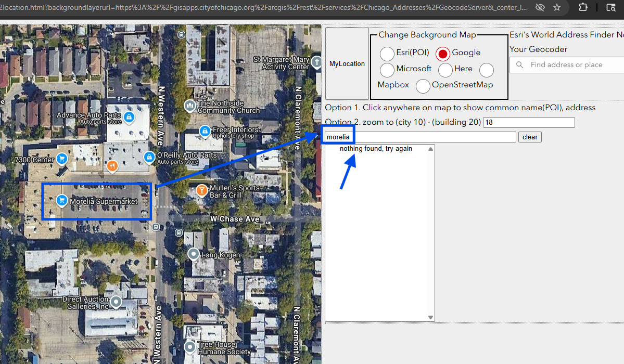Switch background map to Microsoft
This screenshot has height=364, width=624.
[x=387, y=70]
